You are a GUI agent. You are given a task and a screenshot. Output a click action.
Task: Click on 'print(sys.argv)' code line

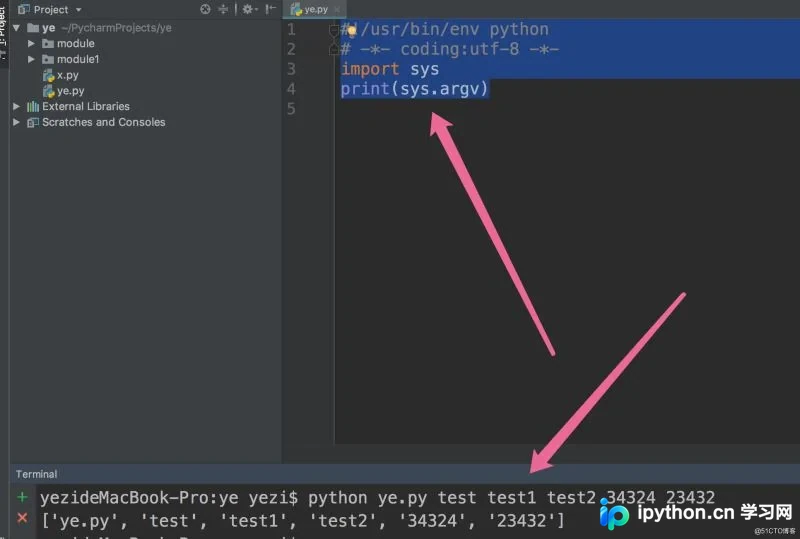415,89
